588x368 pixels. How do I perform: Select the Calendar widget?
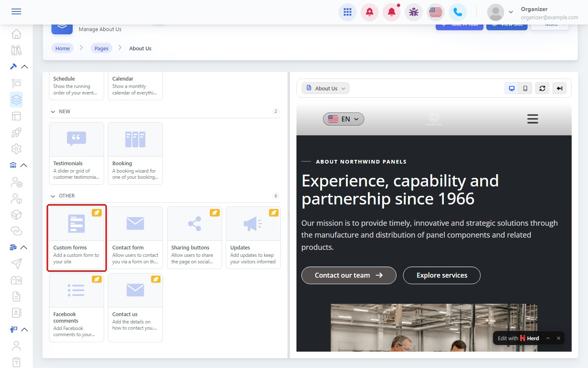tap(135, 85)
